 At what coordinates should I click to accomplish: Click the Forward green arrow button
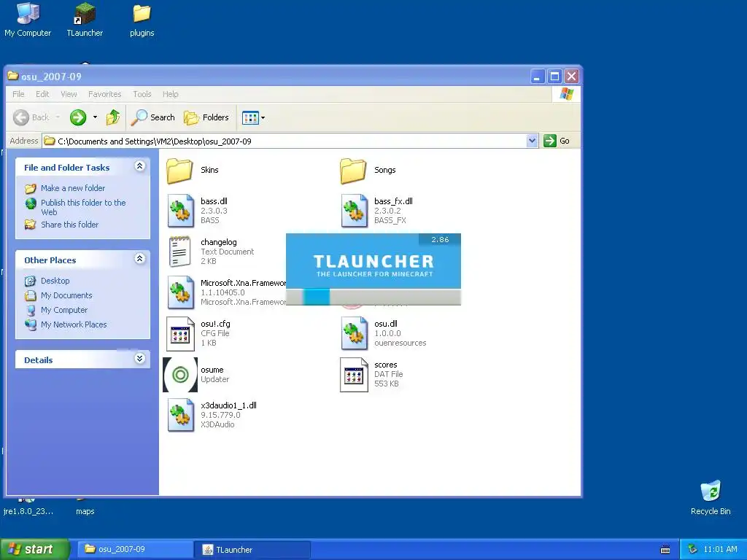(77, 117)
